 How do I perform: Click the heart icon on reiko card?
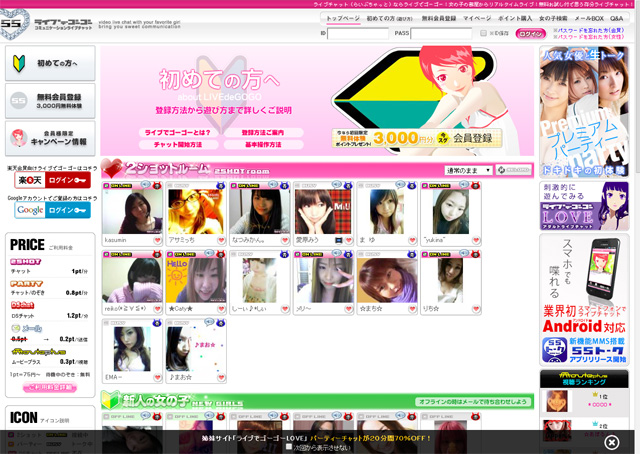pos(157,309)
